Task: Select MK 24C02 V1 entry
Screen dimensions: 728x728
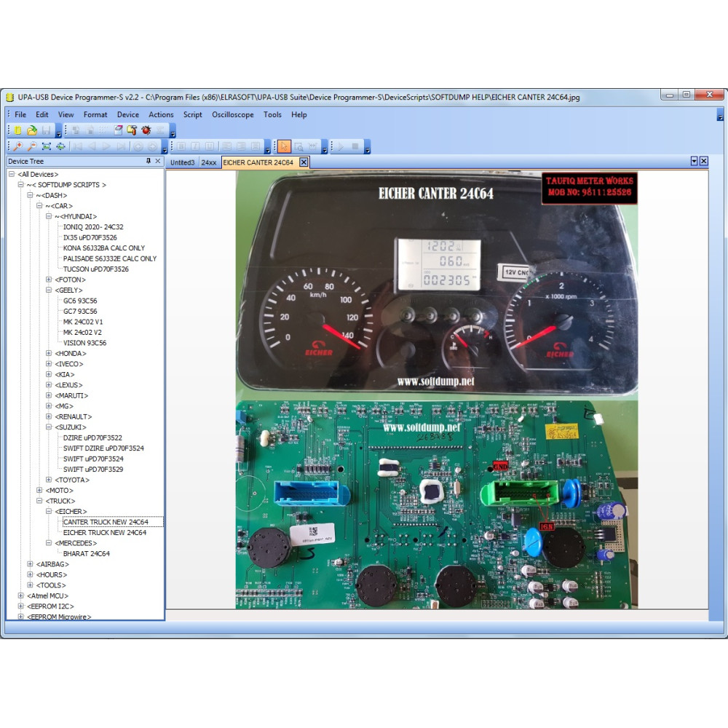Action: tap(83, 322)
